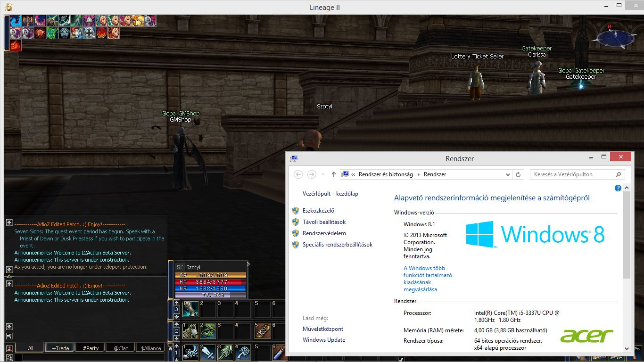Page up shortcut bar 3
The height and width of the screenshot is (362, 644).
pos(176,303)
